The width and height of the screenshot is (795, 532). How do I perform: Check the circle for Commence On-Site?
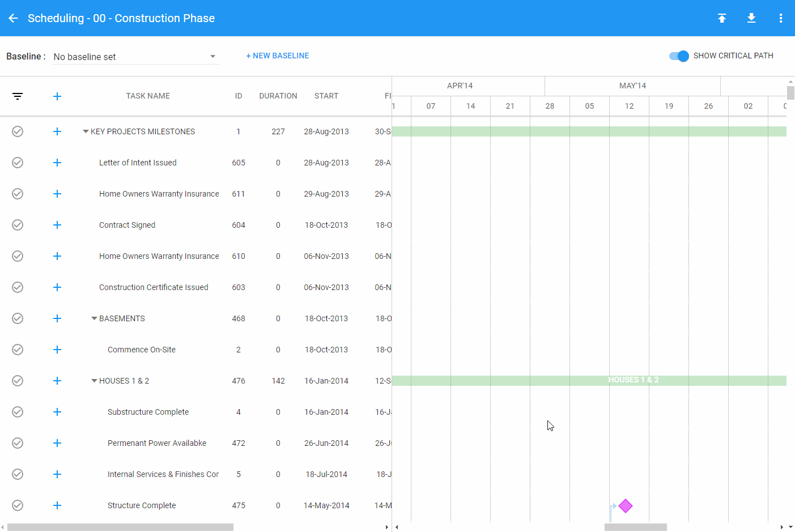click(18, 350)
